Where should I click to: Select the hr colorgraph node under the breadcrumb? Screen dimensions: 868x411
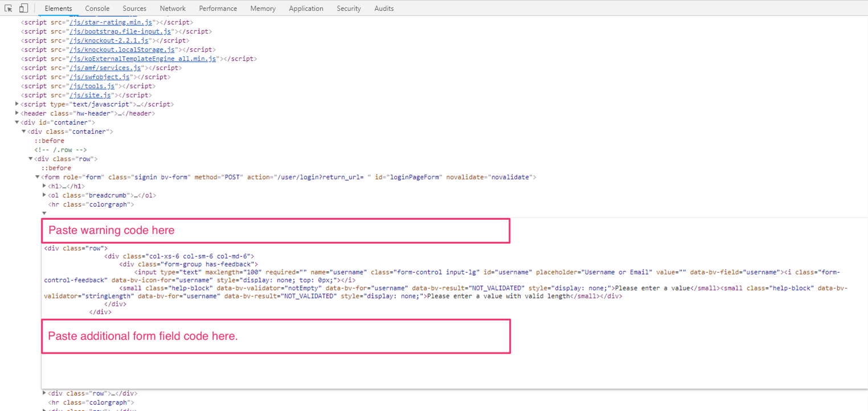(91, 204)
